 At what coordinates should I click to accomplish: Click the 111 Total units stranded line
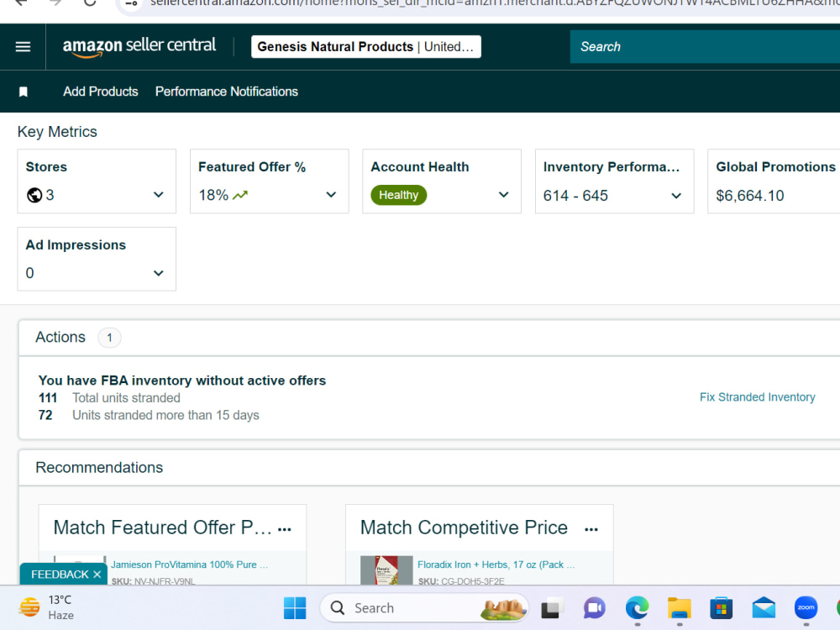[x=109, y=398]
